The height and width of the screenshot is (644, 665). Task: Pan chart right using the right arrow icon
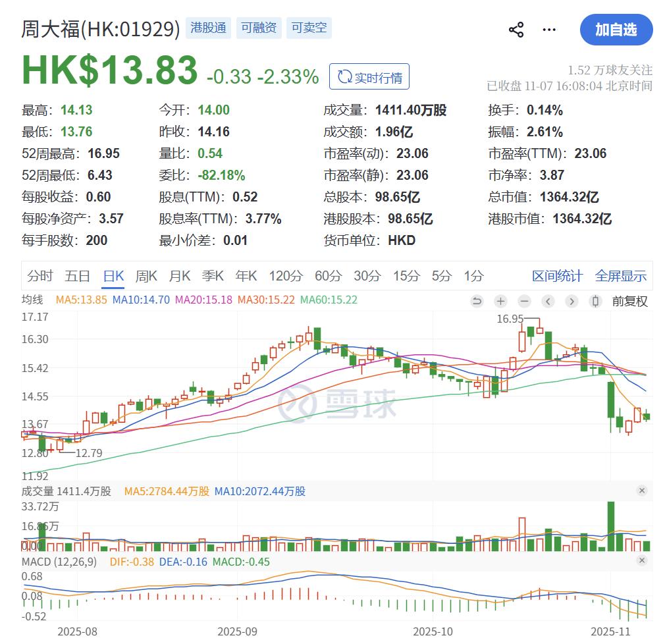pyautogui.click(x=571, y=301)
